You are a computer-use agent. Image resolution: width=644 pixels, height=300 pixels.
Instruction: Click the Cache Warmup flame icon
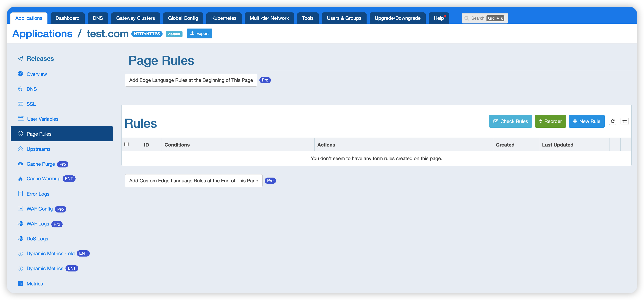21,179
